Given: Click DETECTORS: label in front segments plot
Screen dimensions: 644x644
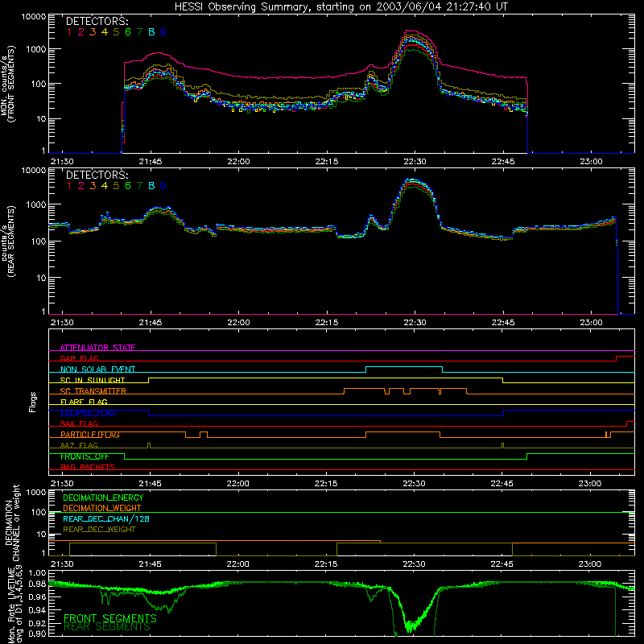Looking at the screenshot, I should (x=97, y=22).
